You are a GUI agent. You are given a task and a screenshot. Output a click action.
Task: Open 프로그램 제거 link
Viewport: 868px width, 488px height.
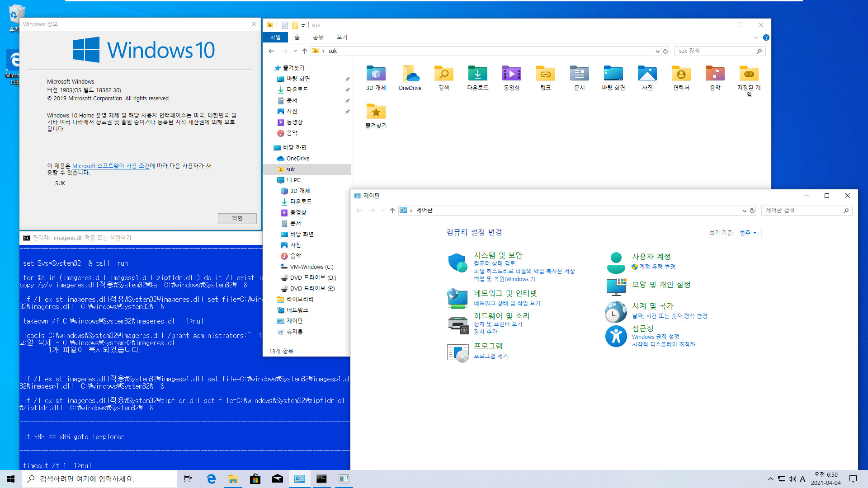(x=491, y=356)
